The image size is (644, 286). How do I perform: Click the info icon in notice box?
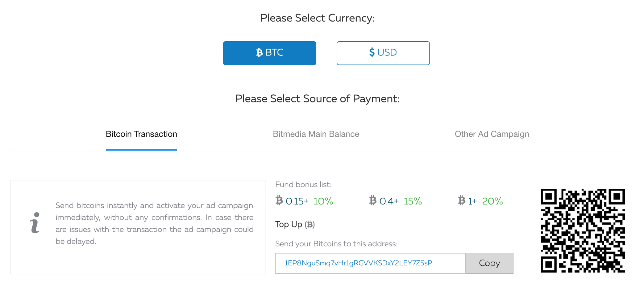[x=35, y=223]
